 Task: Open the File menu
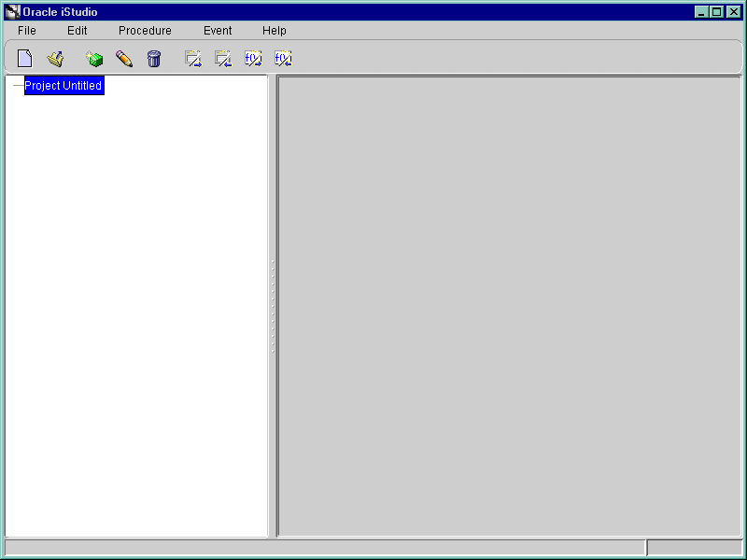coord(27,31)
